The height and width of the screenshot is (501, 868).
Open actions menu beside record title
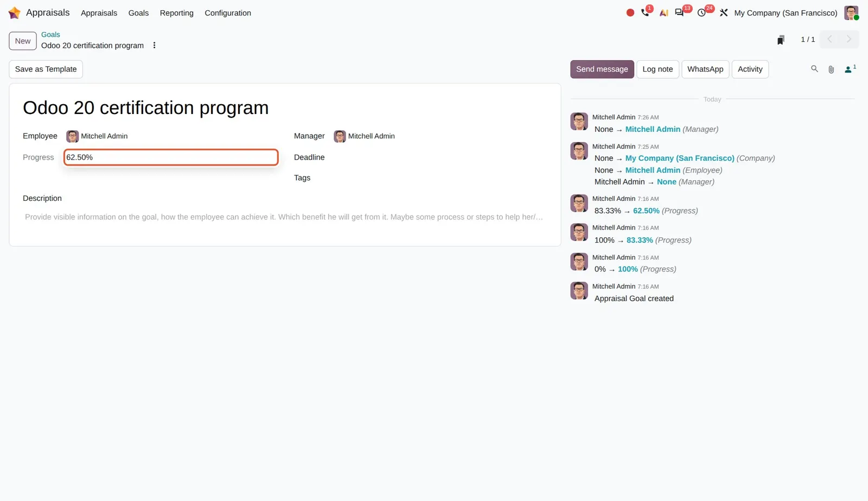pyautogui.click(x=154, y=46)
